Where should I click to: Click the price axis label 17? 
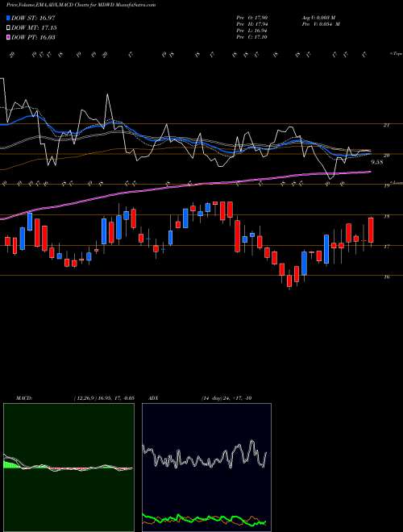coord(386,247)
